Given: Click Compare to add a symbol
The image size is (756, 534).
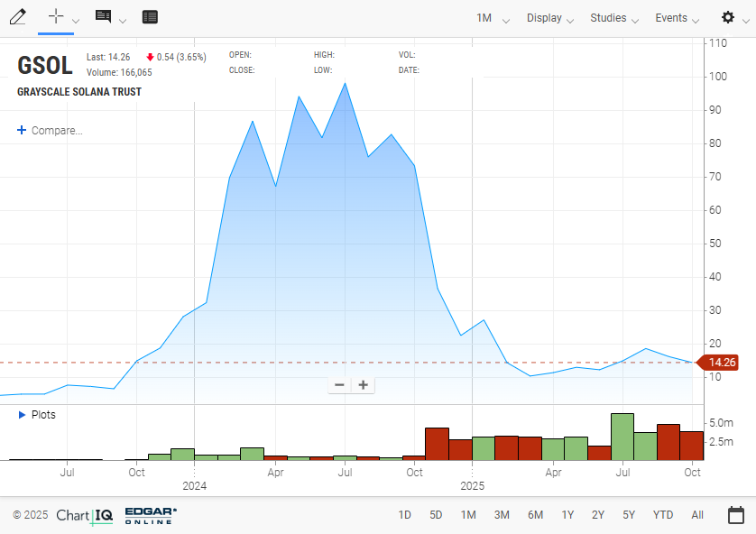Looking at the screenshot, I should 57,131.
